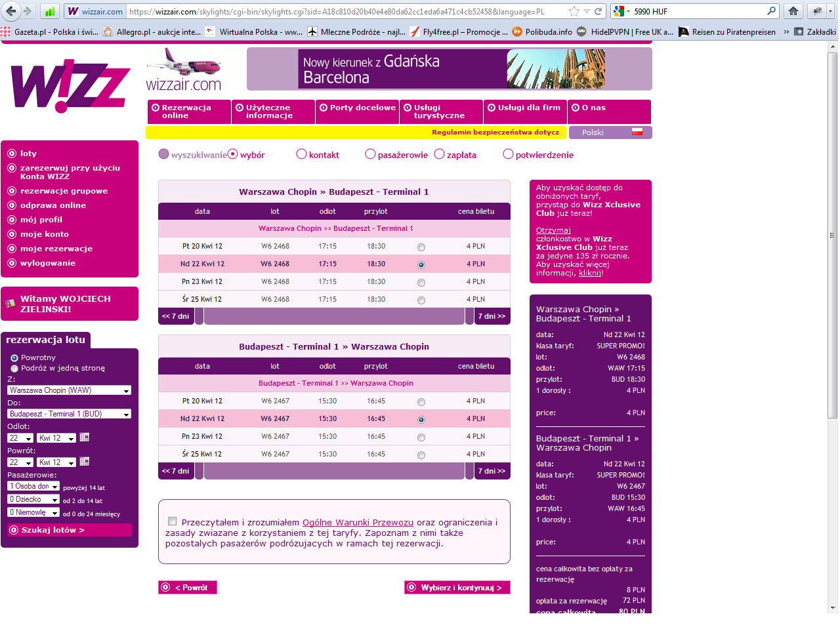Open the destination dropdown Budapeszt Terminal 1

coord(69,414)
